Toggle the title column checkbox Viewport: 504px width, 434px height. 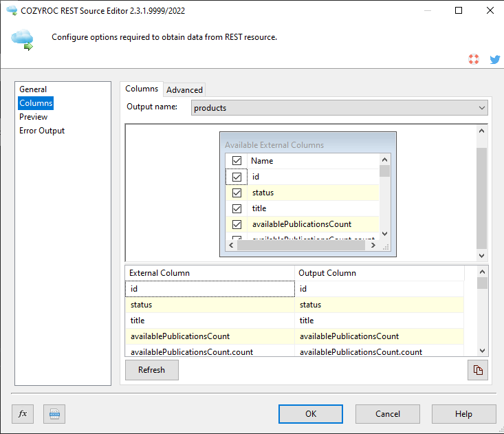click(237, 208)
